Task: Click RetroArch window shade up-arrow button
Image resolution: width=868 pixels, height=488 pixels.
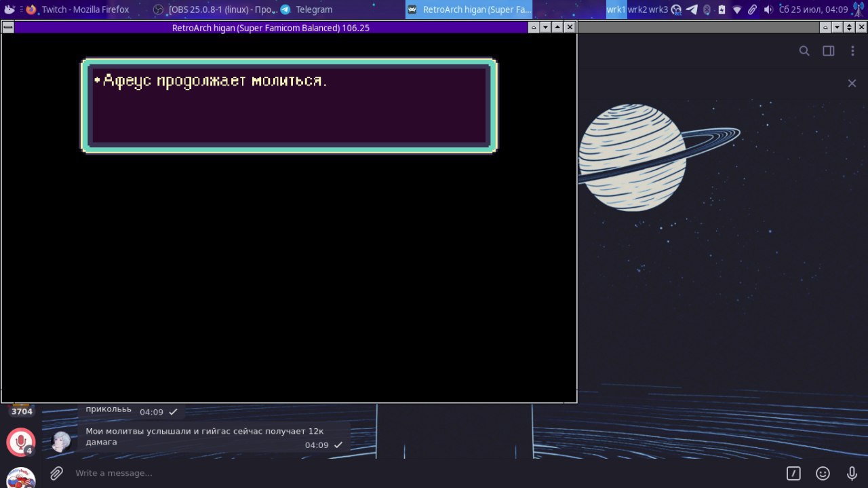Action: click(534, 27)
